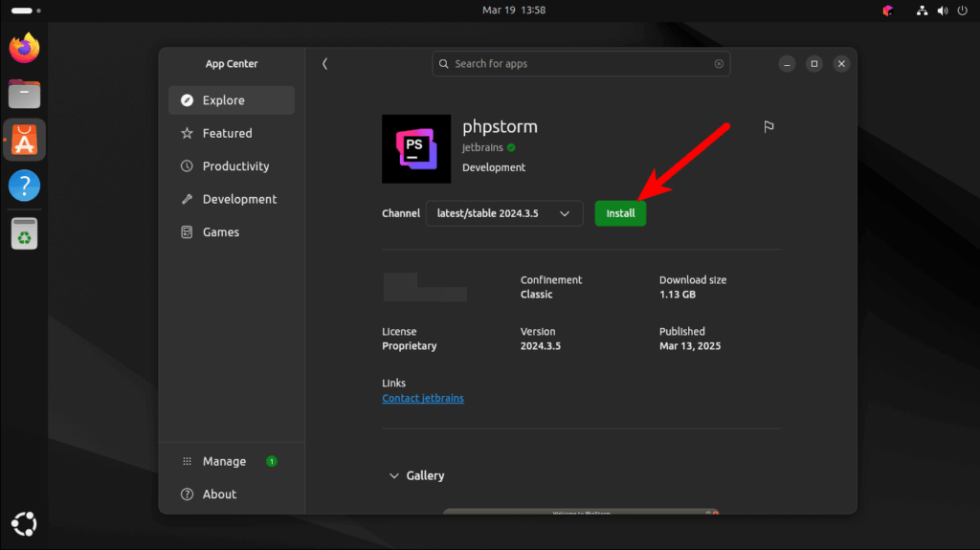
Task: Open Firefox from the dock
Action: click(24, 48)
